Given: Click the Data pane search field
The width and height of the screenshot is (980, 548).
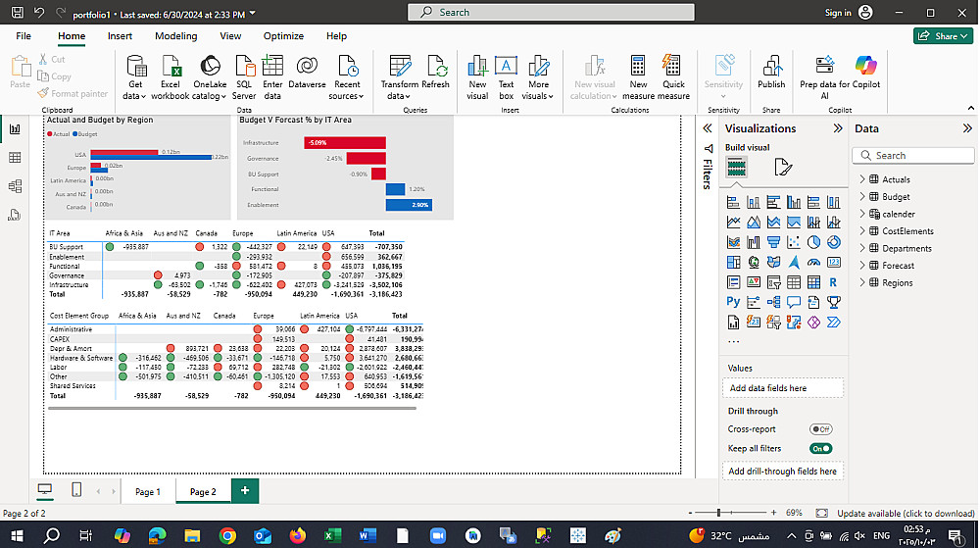Looking at the screenshot, I should (x=913, y=156).
